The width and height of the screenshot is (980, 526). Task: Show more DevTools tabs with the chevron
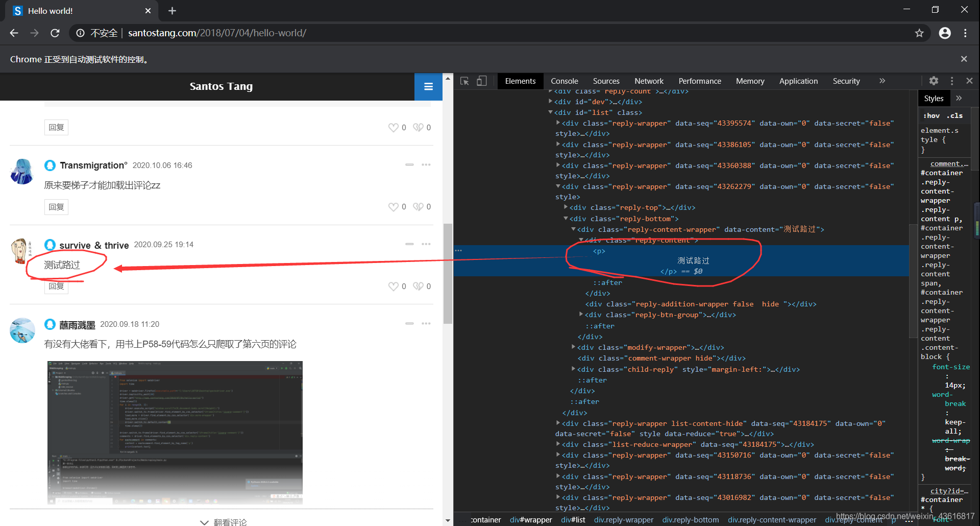click(x=882, y=81)
